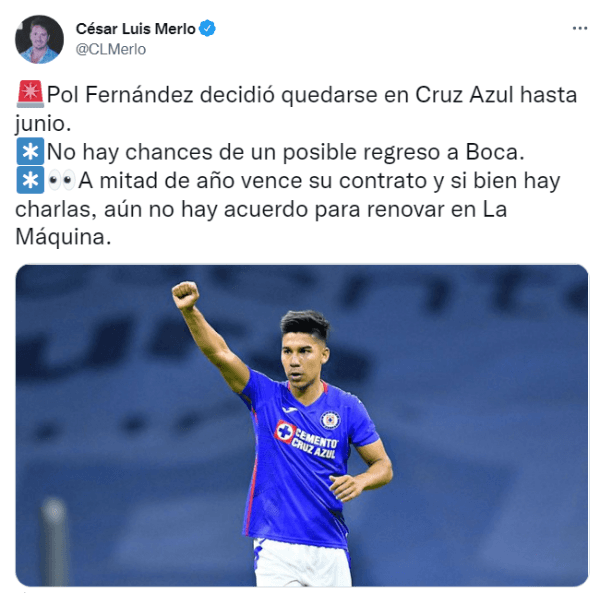The width and height of the screenshot is (600, 593).
Task: Click the player's raised fist in the photo
Action: click(185, 295)
